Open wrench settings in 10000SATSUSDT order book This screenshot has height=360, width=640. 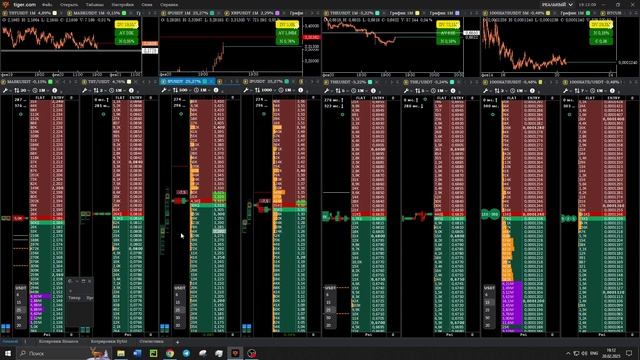pos(486,90)
